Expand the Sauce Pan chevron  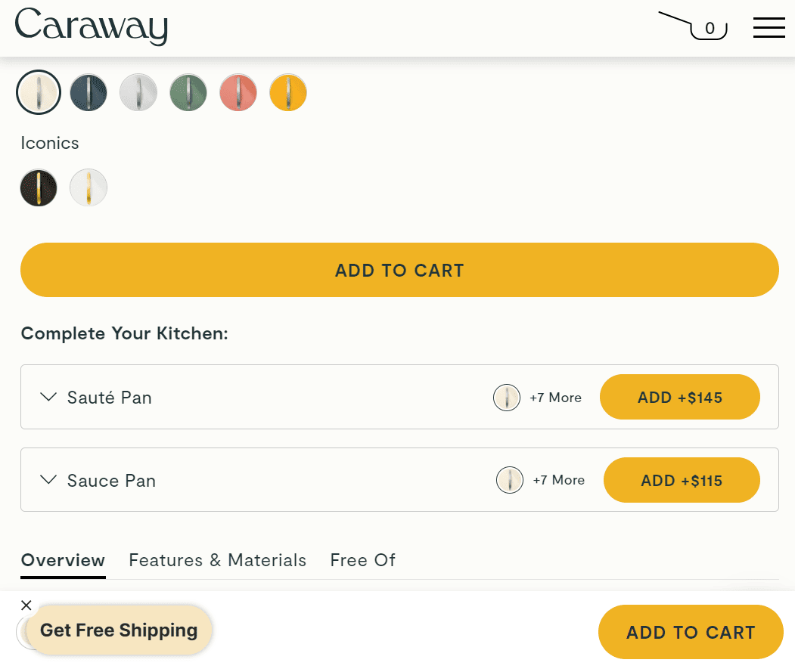tap(48, 479)
